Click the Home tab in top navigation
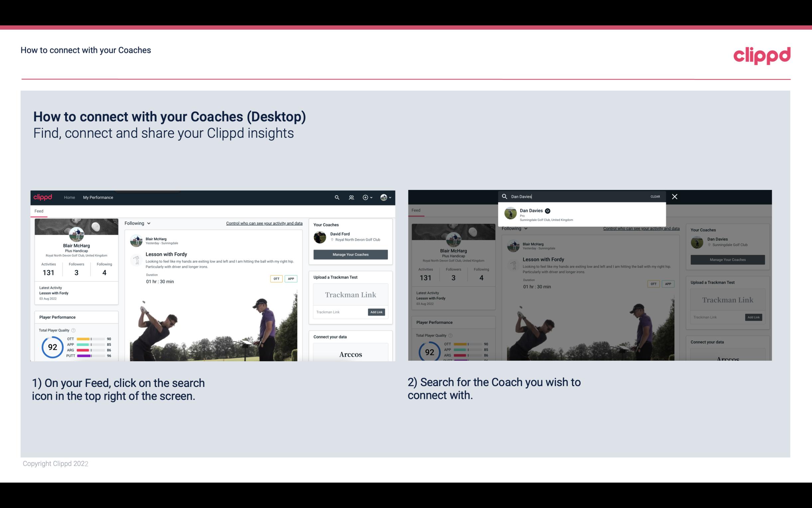This screenshot has height=508, width=812. pos(69,197)
